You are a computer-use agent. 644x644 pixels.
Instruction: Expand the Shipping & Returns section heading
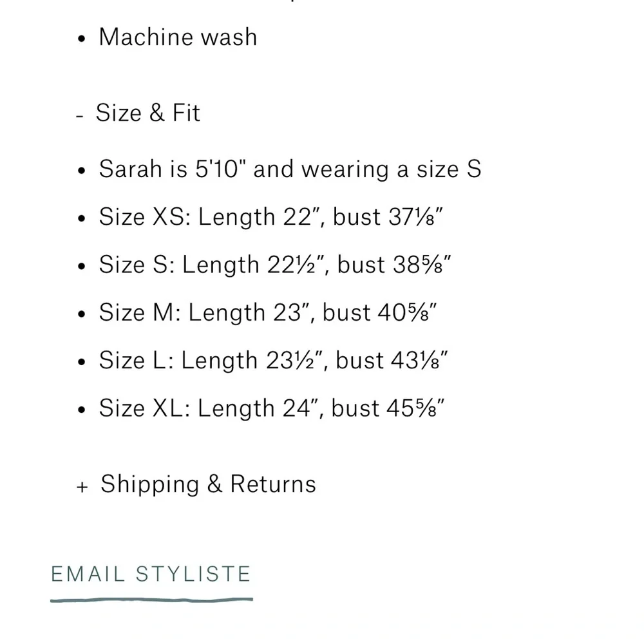coord(208,484)
